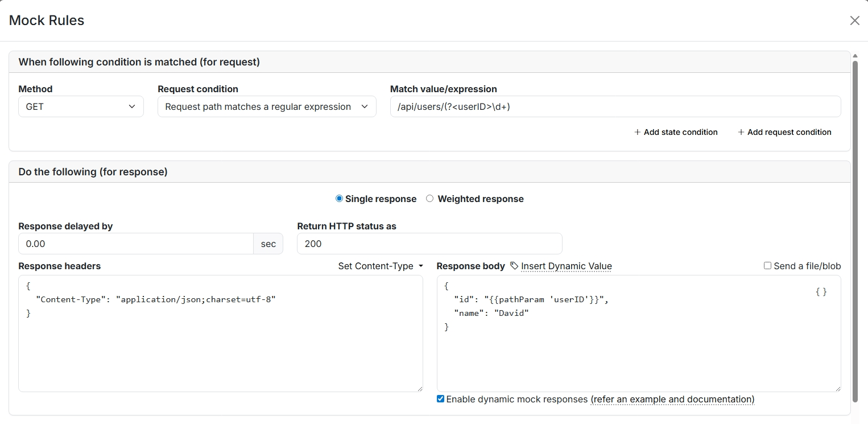868x424 pixels.
Task: Click the resize grip of Response headers box
Action: point(420,388)
